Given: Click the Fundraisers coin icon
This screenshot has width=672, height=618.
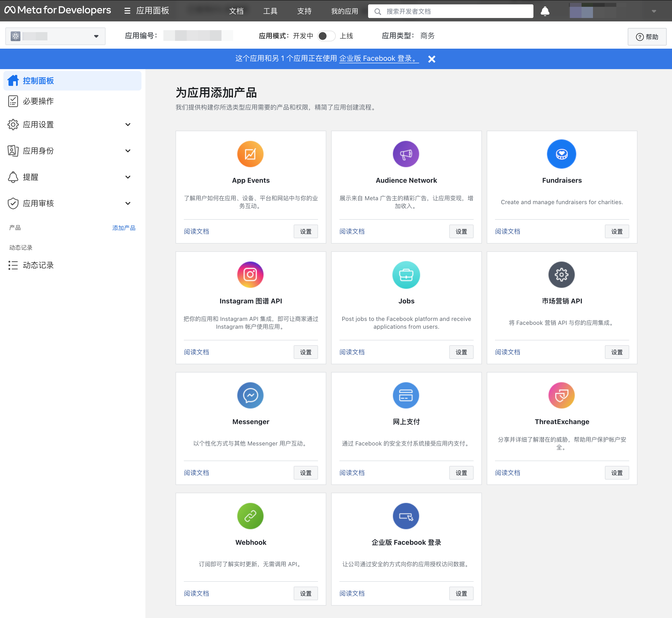Looking at the screenshot, I should click(561, 154).
